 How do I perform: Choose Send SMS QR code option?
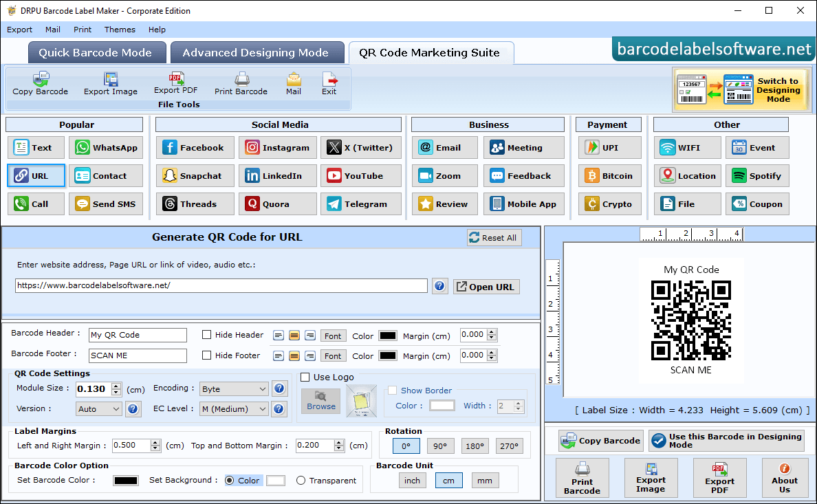[106, 204]
